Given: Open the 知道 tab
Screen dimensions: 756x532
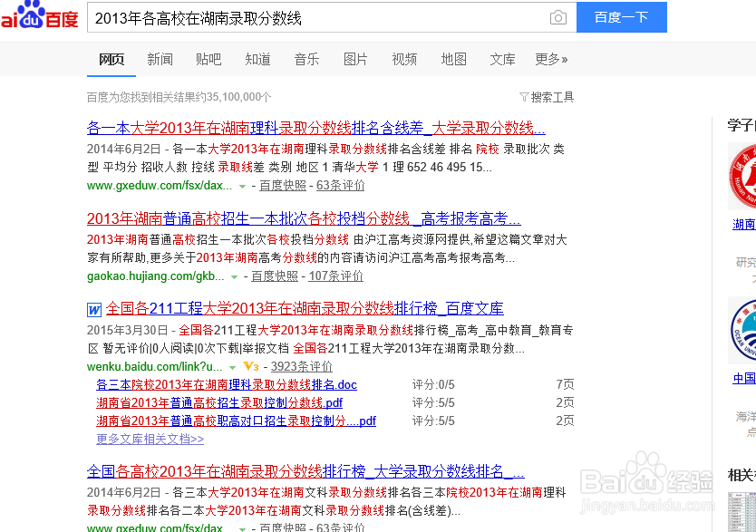Looking at the screenshot, I should point(258,59).
